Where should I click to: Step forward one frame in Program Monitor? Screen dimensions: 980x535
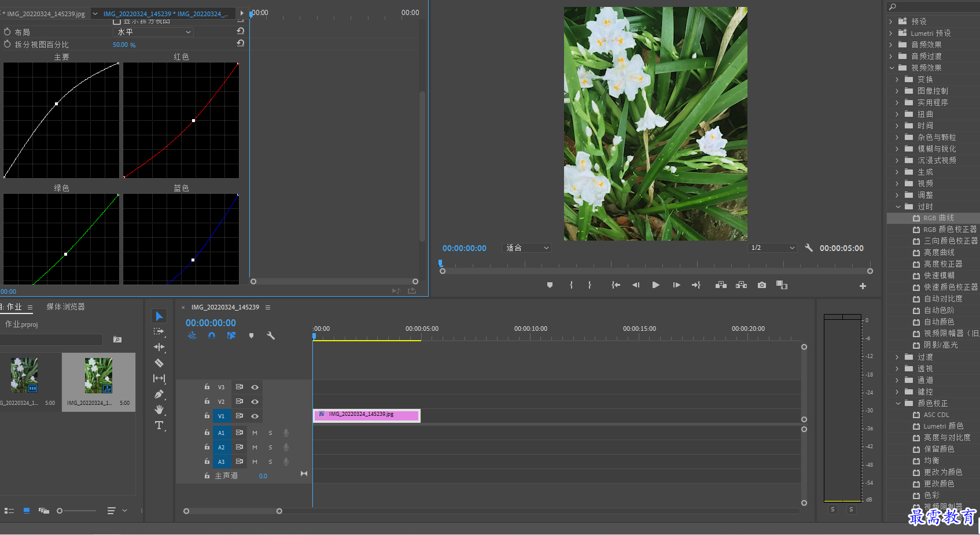pos(676,285)
